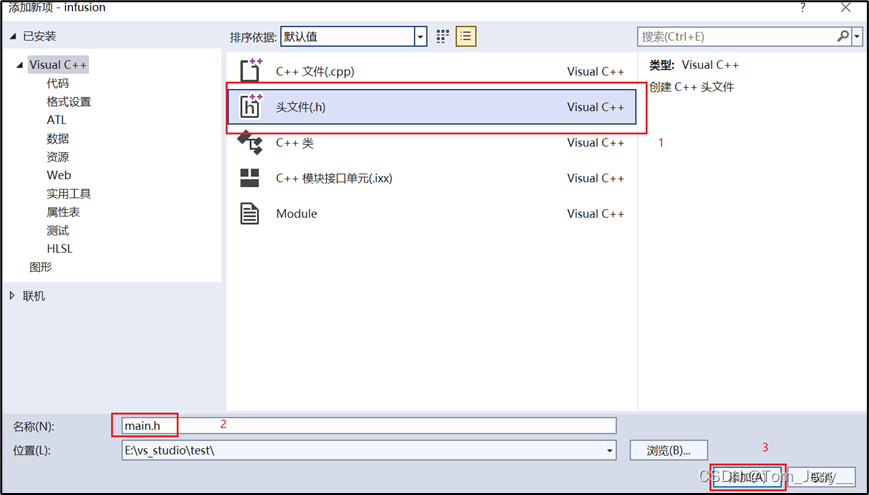Viewport: 869px width, 495px height.
Task: Collapse the Visual C++ tree node
Action: (20, 65)
